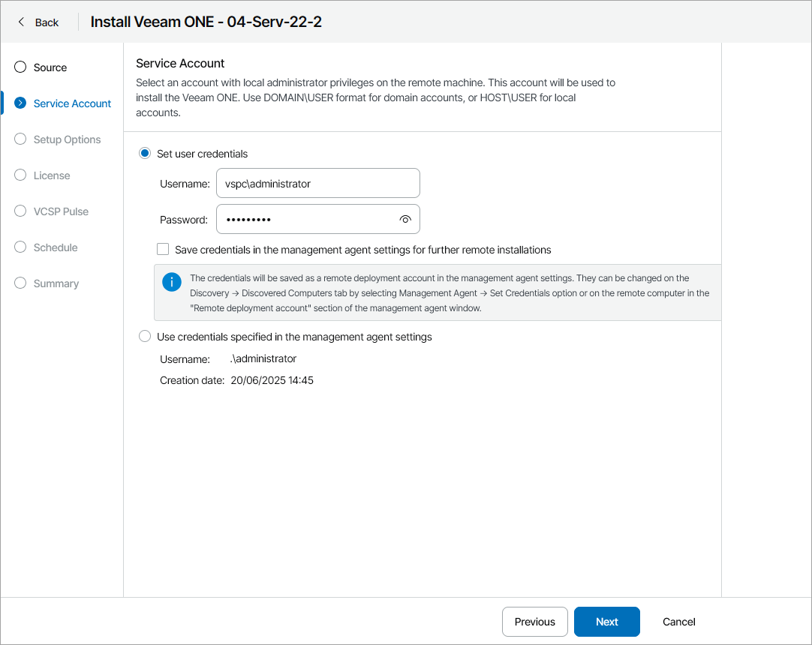Enable Save credentials in management agent checkbox
The width and height of the screenshot is (812, 645).
click(163, 250)
